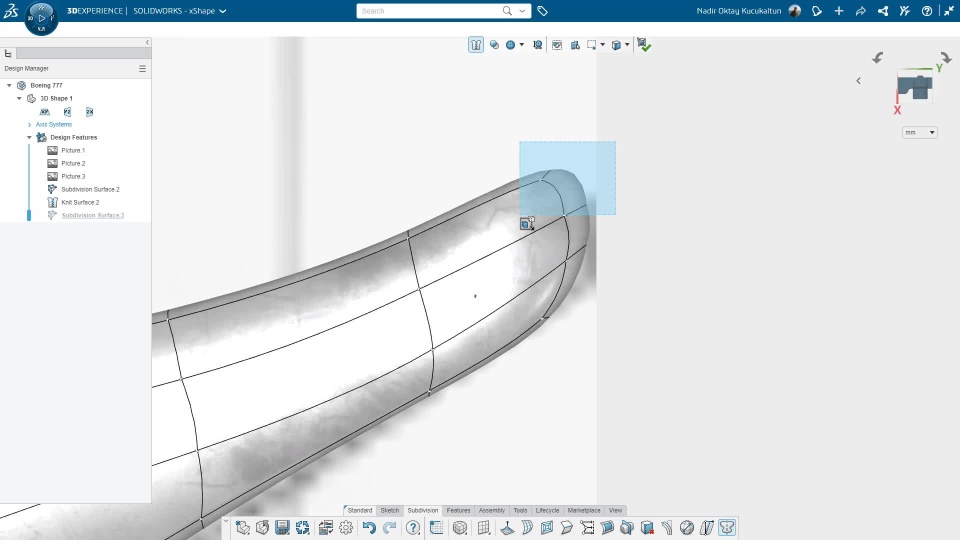Viewport: 960px width, 540px height.
Task: Open the tag icon next to search
Action: coord(542,11)
